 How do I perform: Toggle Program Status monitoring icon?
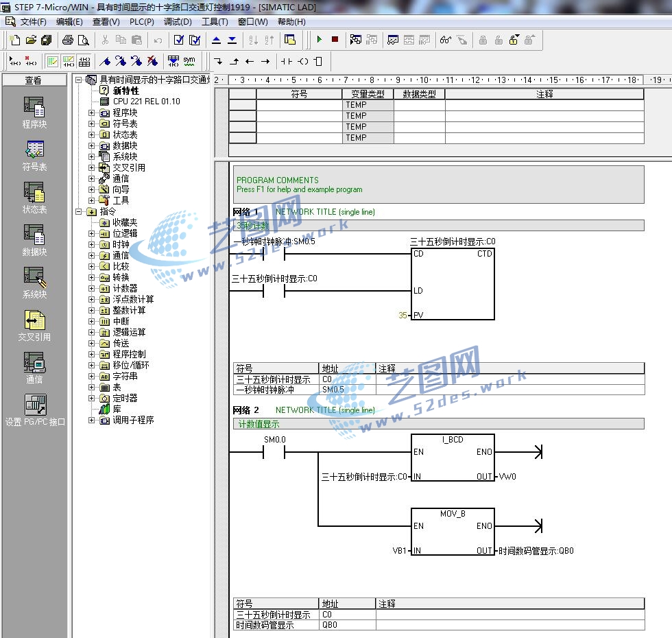356,40
